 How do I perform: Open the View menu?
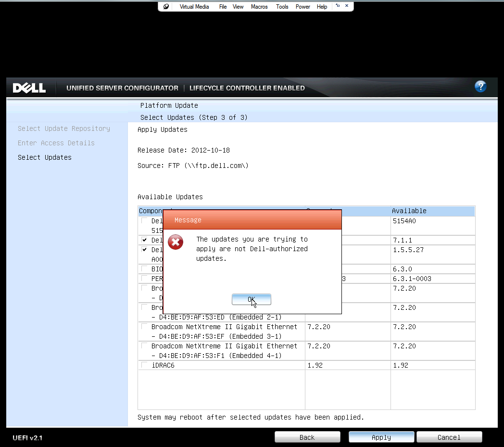click(x=238, y=6)
